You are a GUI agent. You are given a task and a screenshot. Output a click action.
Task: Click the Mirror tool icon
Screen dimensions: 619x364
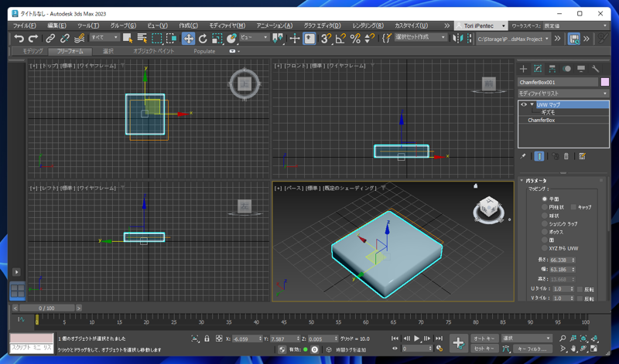[x=458, y=38]
